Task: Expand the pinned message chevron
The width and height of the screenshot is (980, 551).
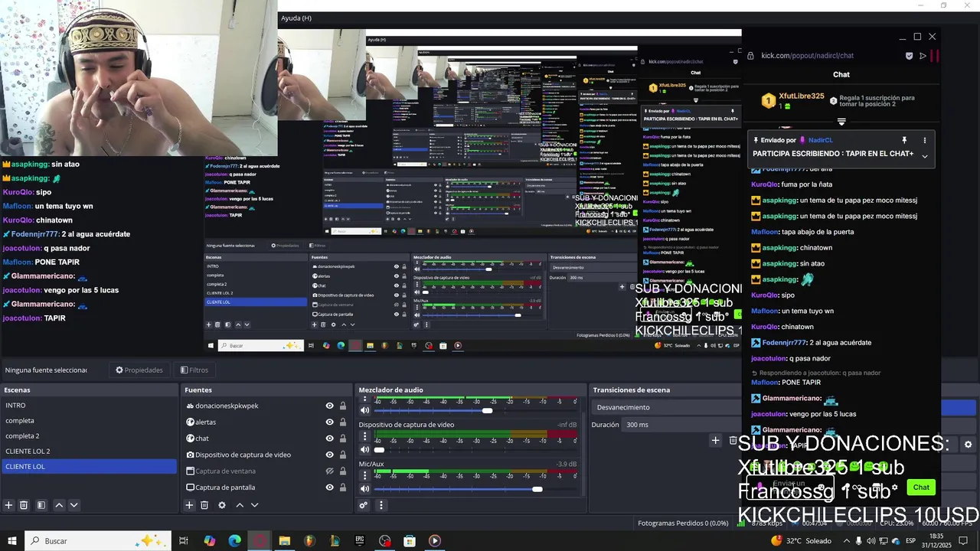Action: pos(924,156)
